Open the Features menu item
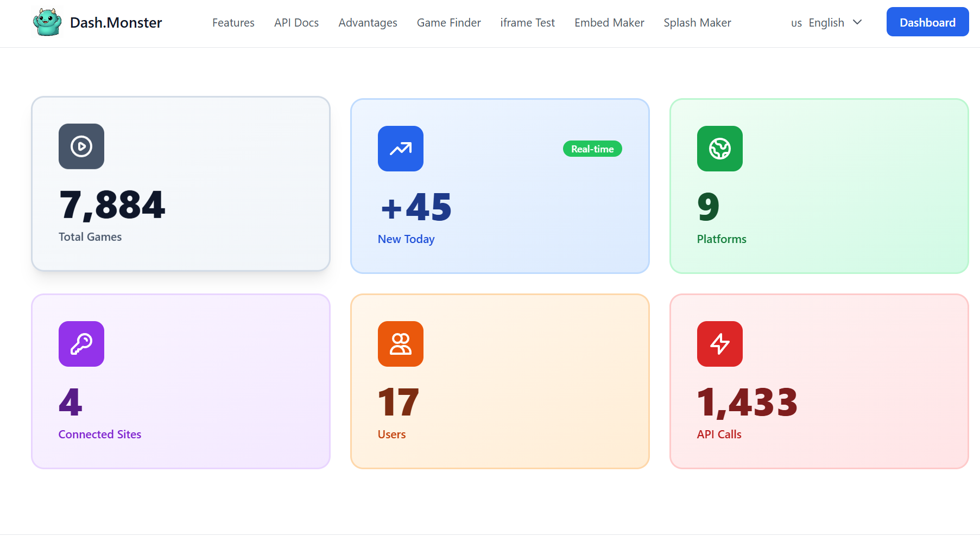The image size is (980, 543). pyautogui.click(x=233, y=23)
